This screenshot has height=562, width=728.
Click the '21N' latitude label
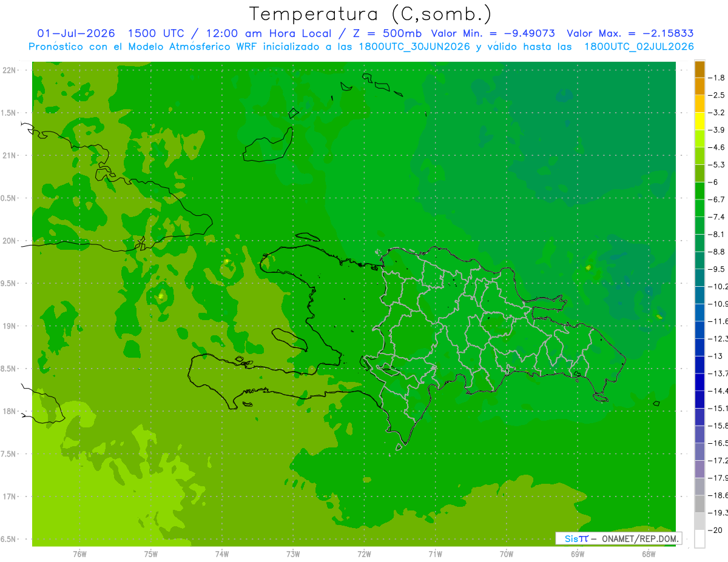tap(10, 156)
